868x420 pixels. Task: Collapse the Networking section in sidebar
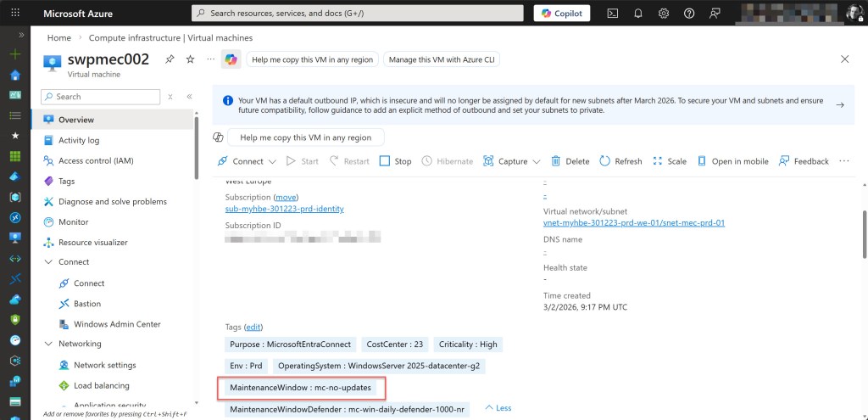tap(47, 344)
